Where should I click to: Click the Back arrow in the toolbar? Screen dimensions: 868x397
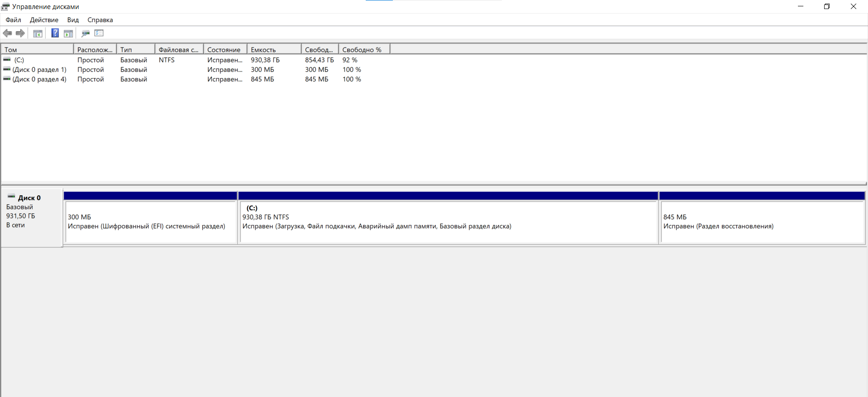(7, 33)
